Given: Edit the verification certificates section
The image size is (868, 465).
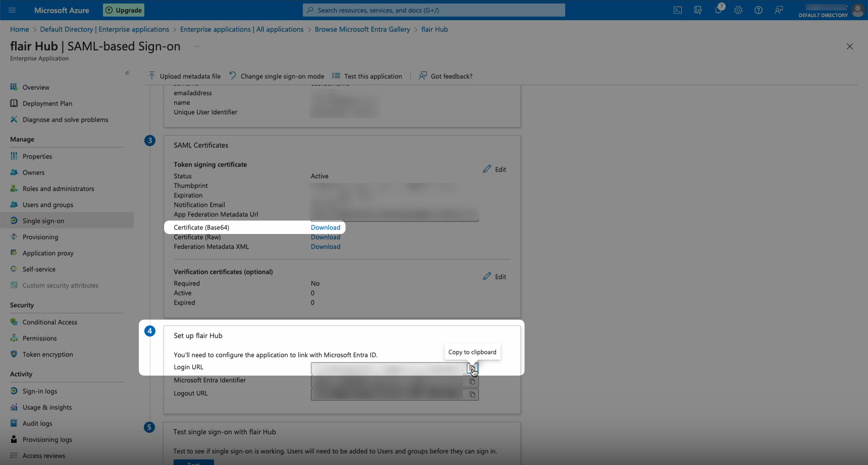Looking at the screenshot, I should click(495, 276).
